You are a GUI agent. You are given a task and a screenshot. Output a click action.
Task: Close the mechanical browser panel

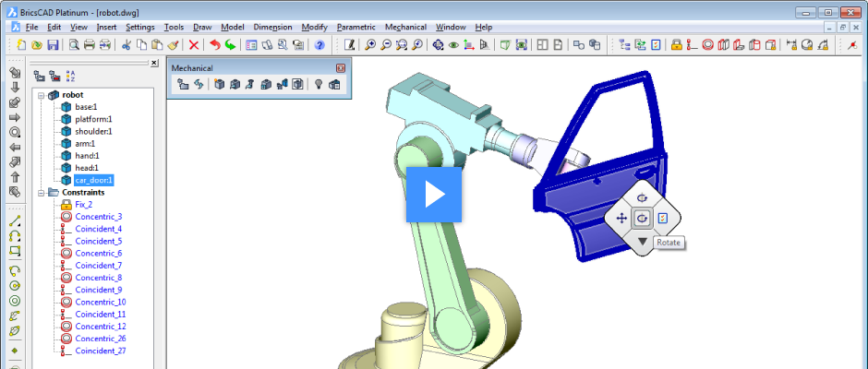pos(154,63)
